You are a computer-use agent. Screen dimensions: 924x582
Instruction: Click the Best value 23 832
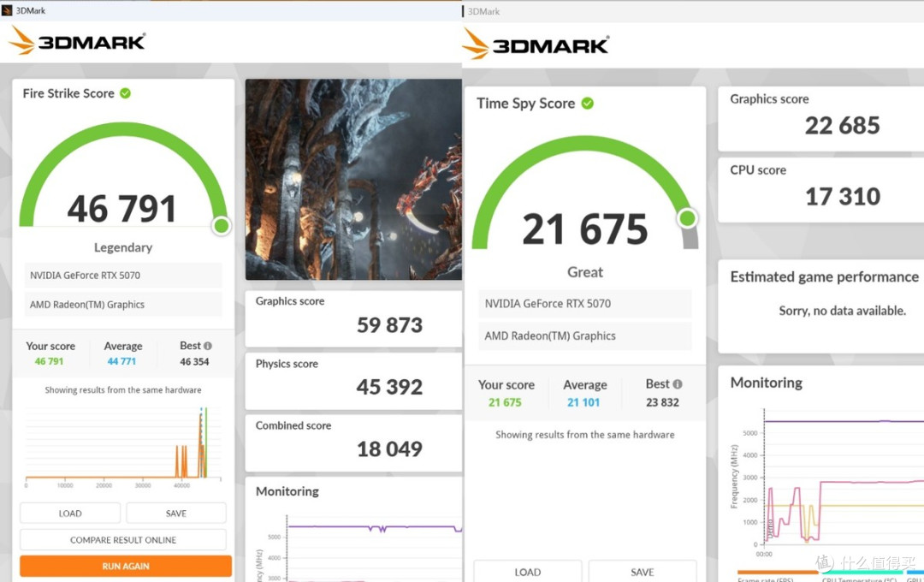tap(662, 402)
